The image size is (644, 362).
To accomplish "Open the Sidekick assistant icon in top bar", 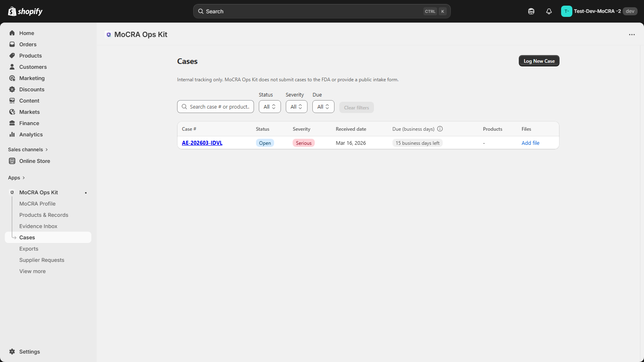I will tap(531, 11).
